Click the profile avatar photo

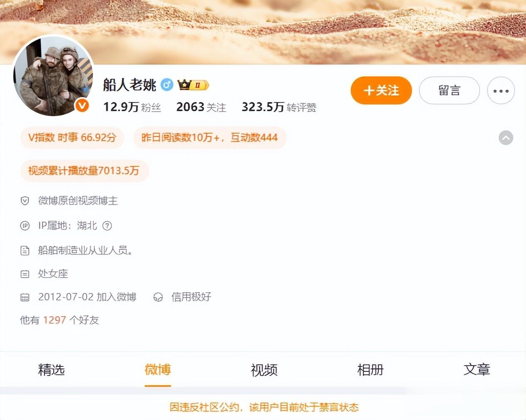[53, 75]
